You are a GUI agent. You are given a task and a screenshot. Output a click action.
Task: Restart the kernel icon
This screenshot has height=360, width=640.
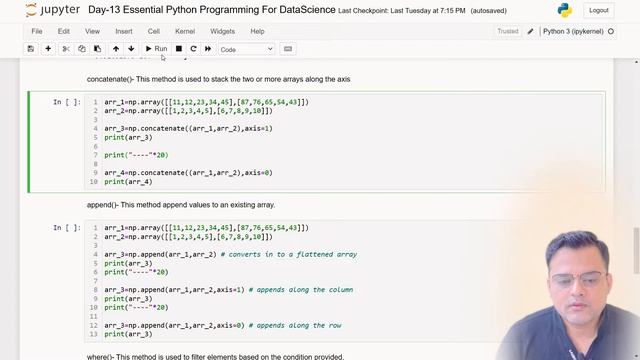pyautogui.click(x=193, y=49)
